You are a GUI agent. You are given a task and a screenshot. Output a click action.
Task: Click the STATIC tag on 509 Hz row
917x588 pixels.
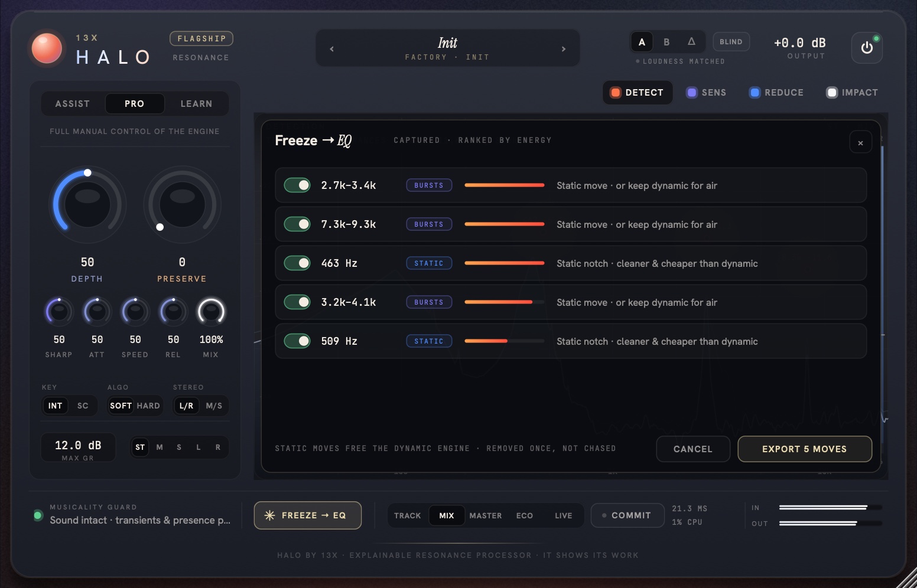pyautogui.click(x=429, y=341)
